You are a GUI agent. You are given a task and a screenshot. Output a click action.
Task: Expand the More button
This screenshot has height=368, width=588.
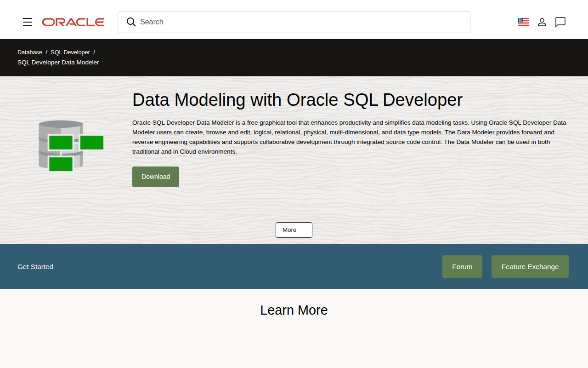click(x=294, y=230)
